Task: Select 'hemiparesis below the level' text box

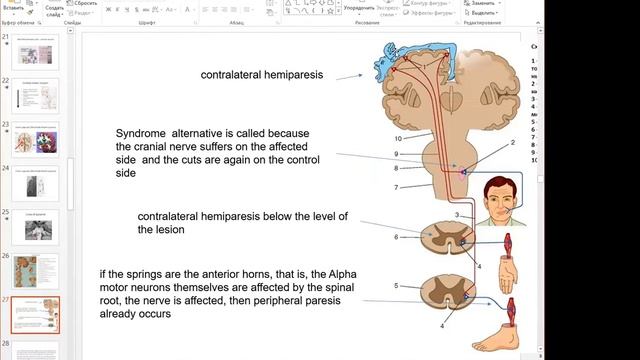Action: [242, 223]
